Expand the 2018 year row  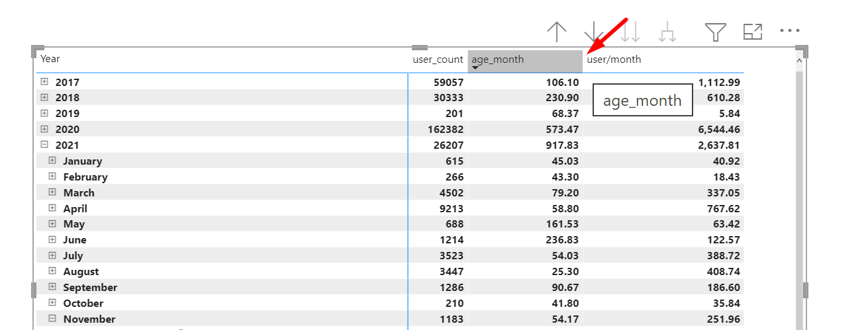coord(44,97)
